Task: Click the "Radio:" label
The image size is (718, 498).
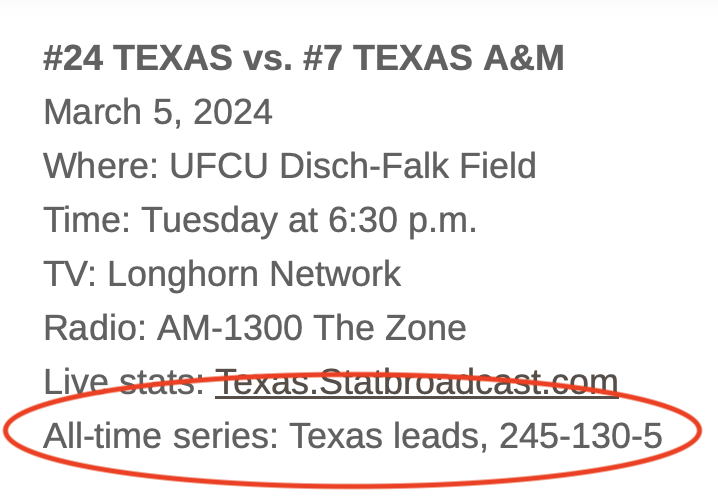Action: coord(95,328)
